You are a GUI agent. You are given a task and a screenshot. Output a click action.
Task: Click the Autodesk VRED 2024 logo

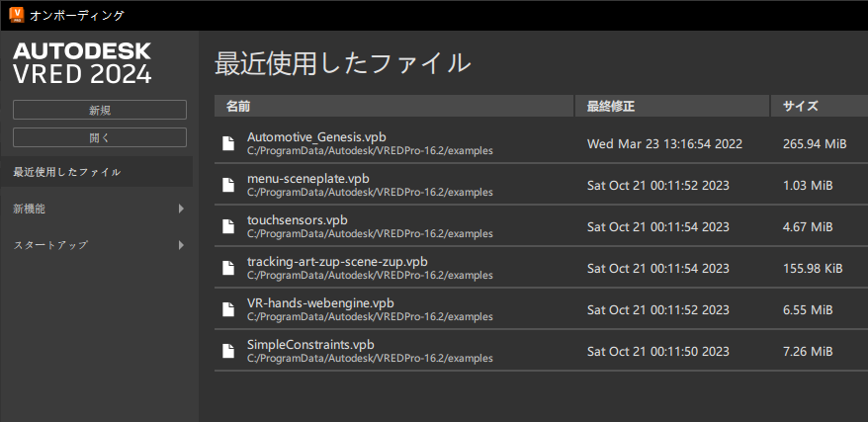point(82,63)
